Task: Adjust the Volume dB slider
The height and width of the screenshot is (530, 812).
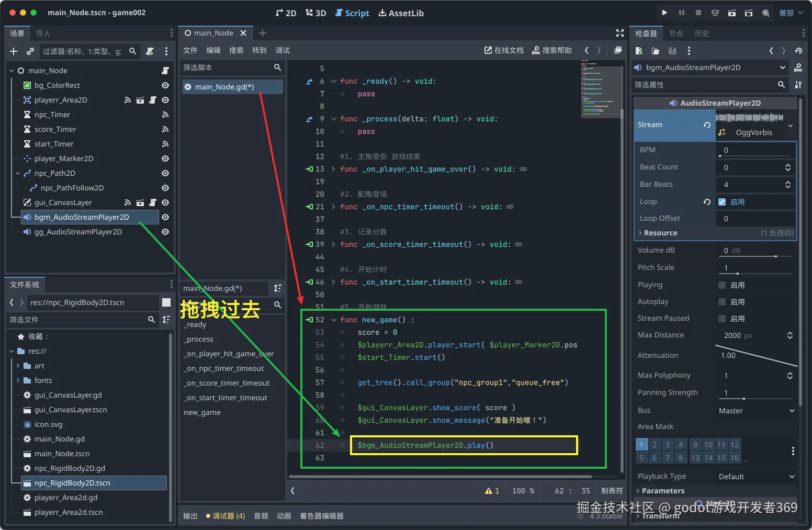Action: pyautogui.click(x=757, y=256)
